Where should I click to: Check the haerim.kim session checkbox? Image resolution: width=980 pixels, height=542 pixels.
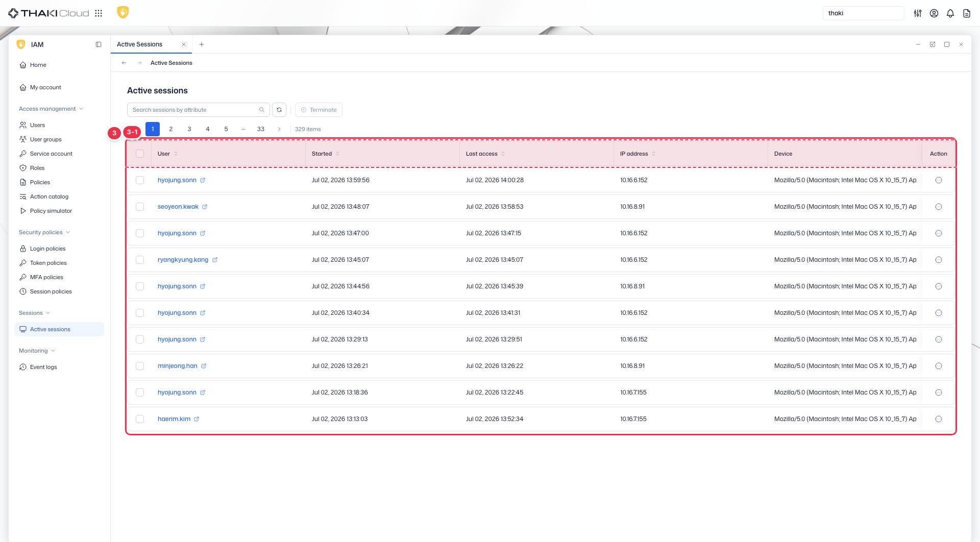tap(140, 419)
